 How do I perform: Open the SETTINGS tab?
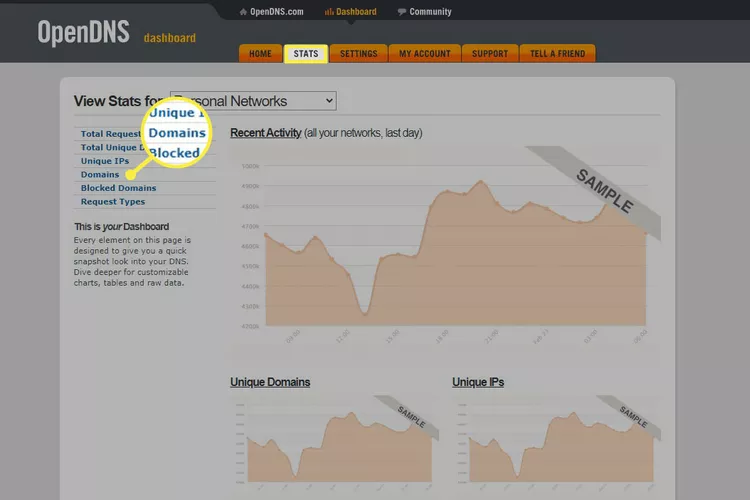[359, 54]
